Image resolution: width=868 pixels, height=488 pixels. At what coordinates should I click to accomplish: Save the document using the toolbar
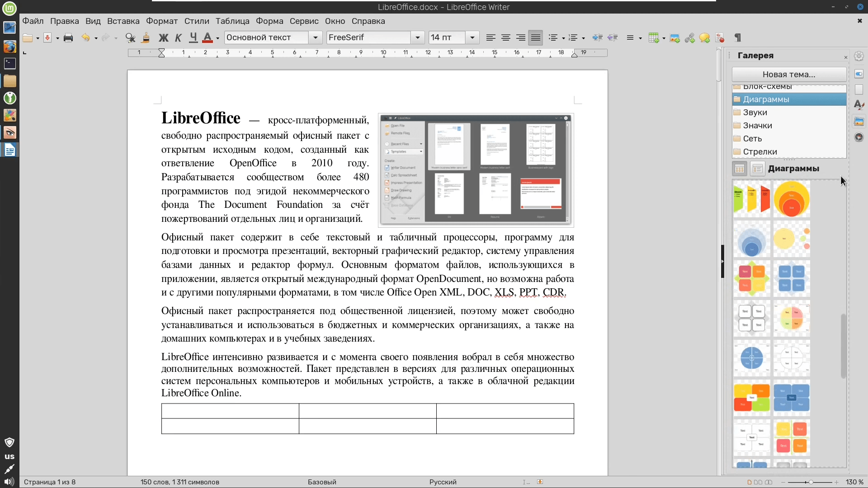47,38
